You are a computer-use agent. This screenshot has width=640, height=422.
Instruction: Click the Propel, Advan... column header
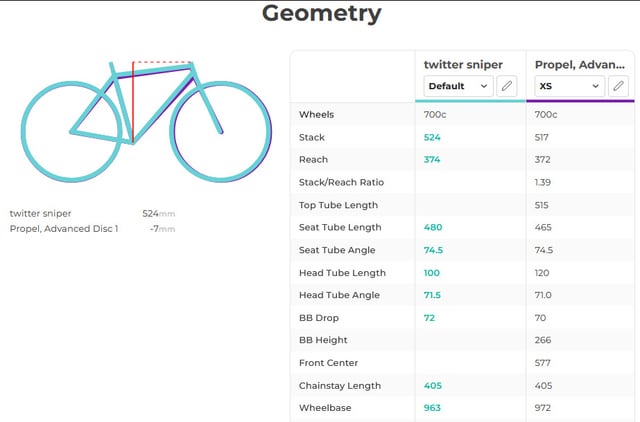click(580, 64)
